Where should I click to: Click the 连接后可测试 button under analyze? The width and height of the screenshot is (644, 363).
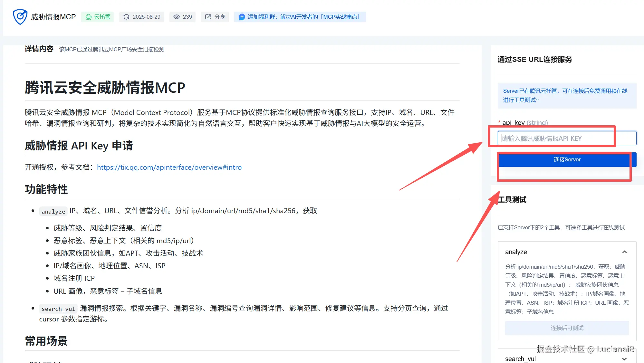(567, 328)
